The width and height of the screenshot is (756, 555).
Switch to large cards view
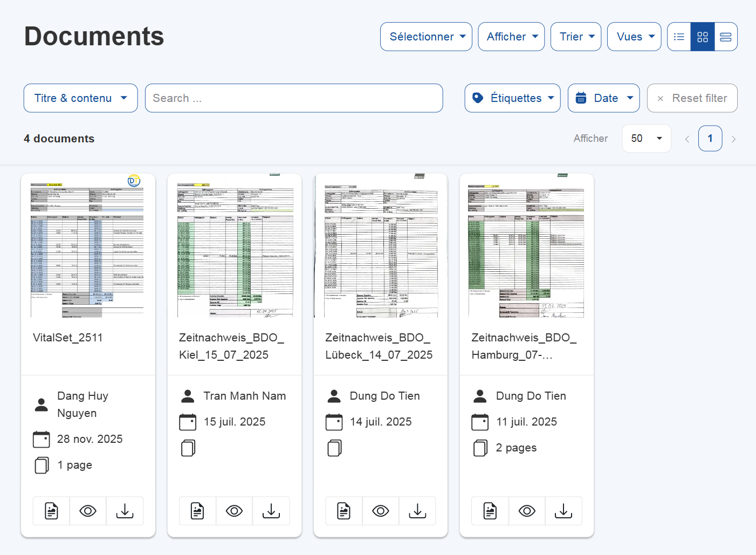coord(726,37)
